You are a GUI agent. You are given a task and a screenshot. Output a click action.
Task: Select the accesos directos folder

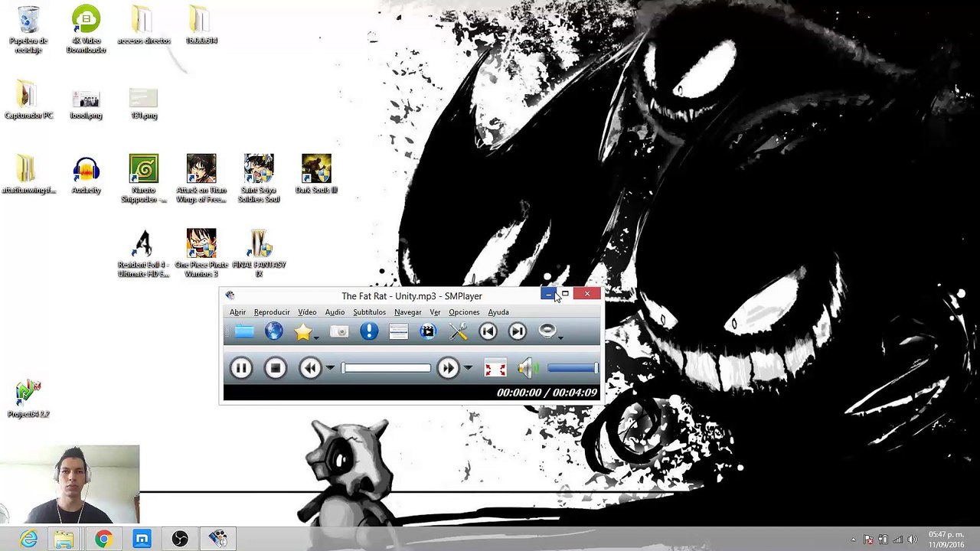point(143,26)
